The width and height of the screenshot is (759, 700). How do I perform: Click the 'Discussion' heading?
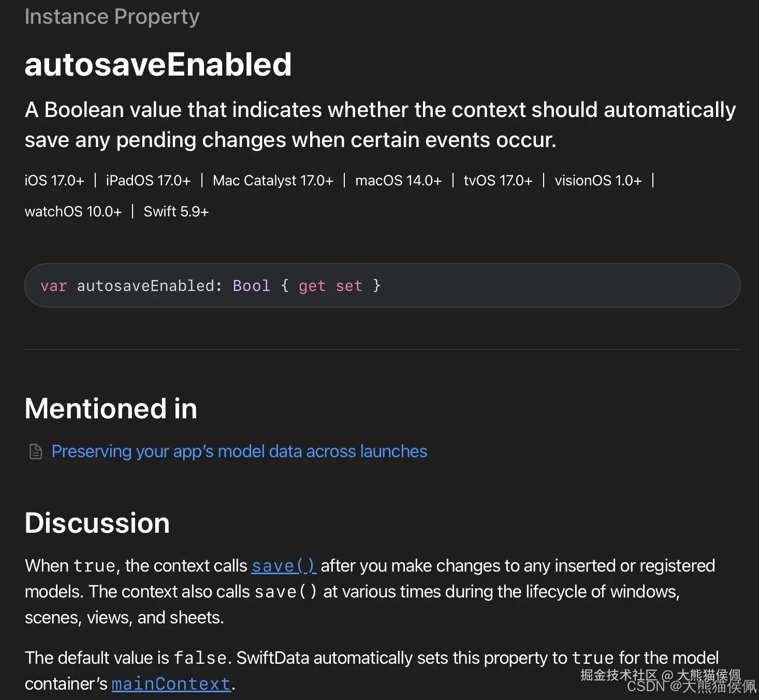click(97, 523)
